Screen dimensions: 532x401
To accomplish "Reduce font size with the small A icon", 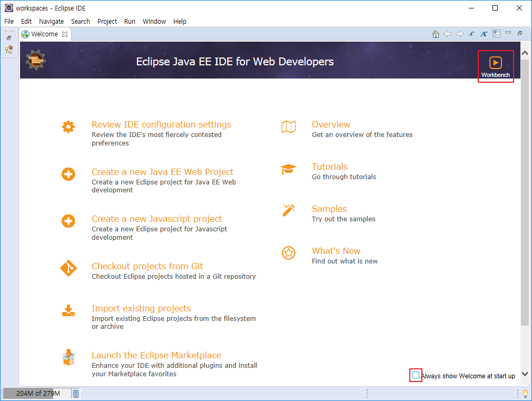I will click(471, 34).
